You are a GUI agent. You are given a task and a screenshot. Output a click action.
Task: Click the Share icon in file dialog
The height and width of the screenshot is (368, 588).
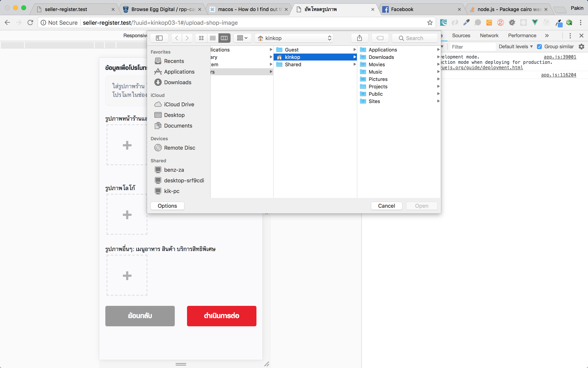pyautogui.click(x=360, y=38)
